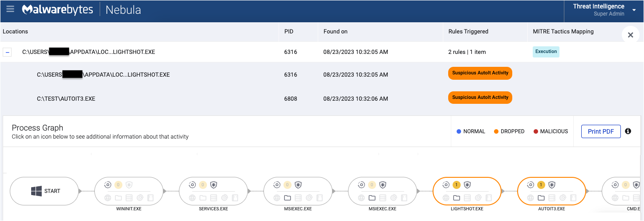Click the folder icon in WININIT.EXE node

coord(118,198)
